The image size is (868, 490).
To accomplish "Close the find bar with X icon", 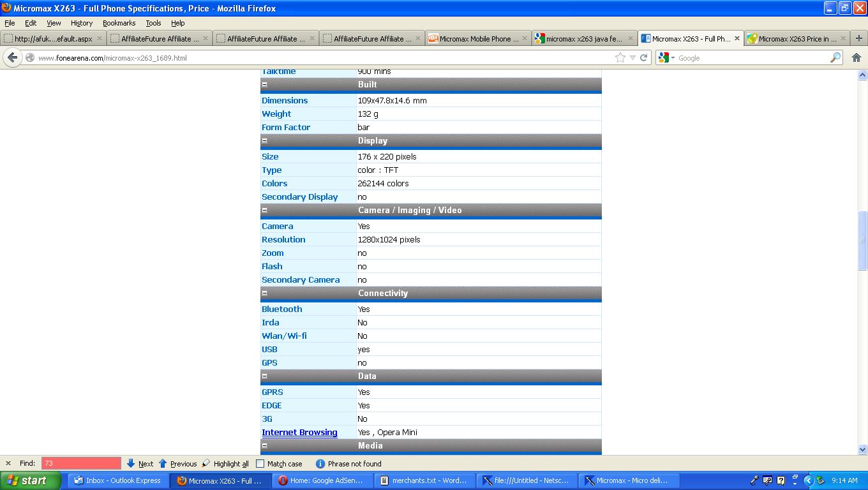I will coord(8,464).
